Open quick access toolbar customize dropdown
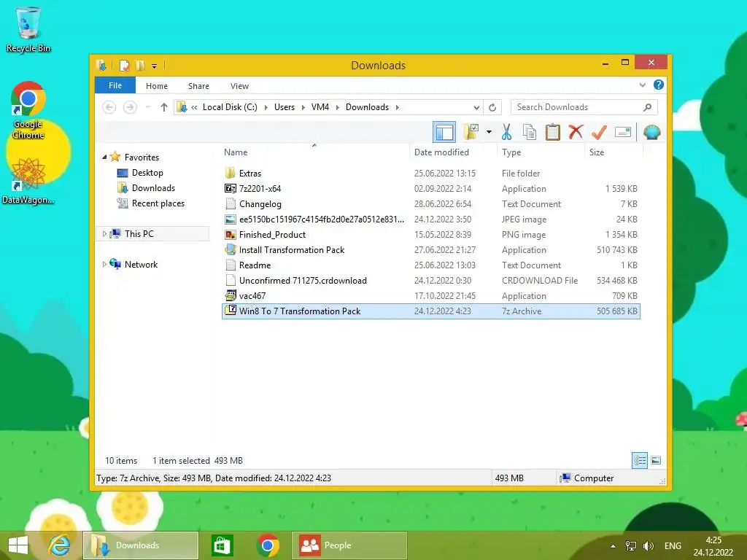 (155, 66)
